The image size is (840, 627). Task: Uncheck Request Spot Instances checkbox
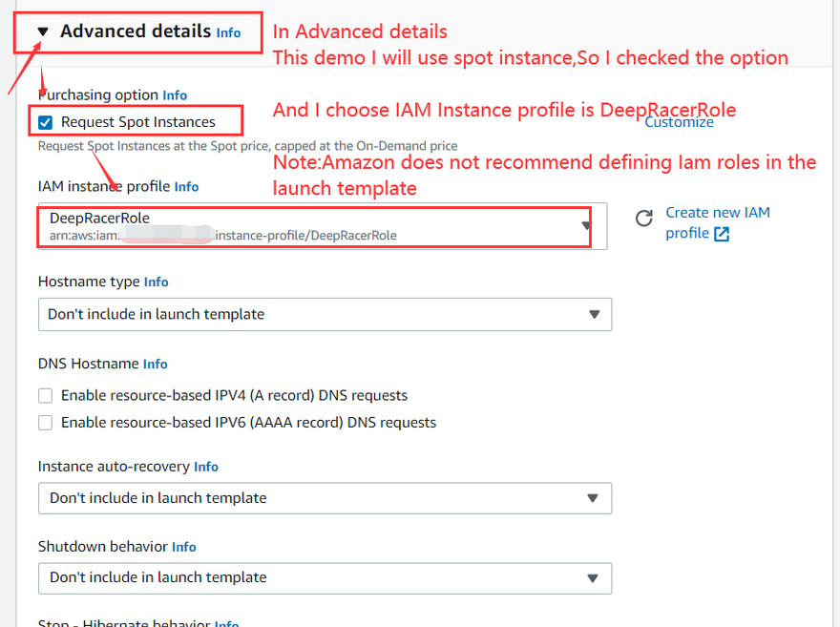(46, 121)
